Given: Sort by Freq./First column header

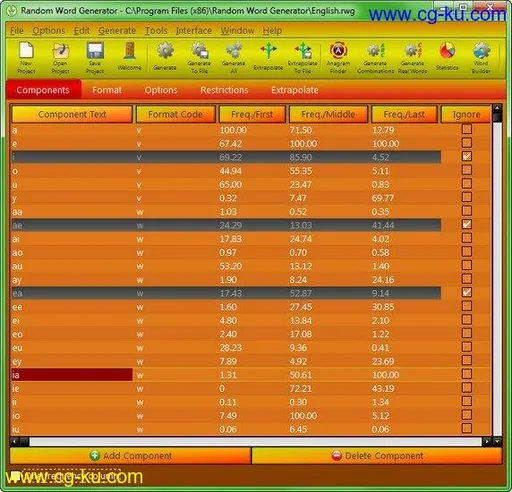Looking at the screenshot, I should click(x=252, y=114).
